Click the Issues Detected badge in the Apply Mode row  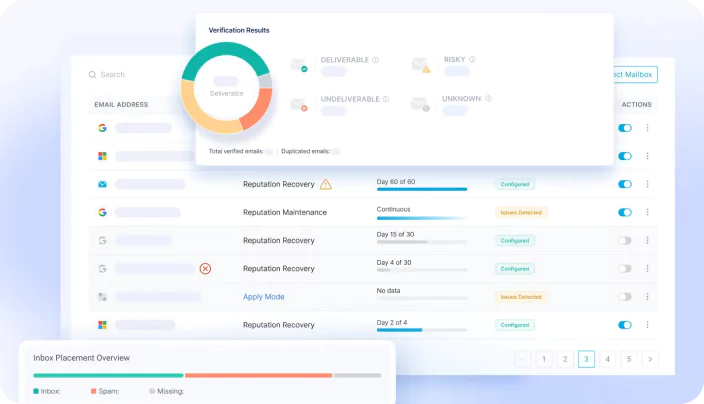[x=521, y=297]
